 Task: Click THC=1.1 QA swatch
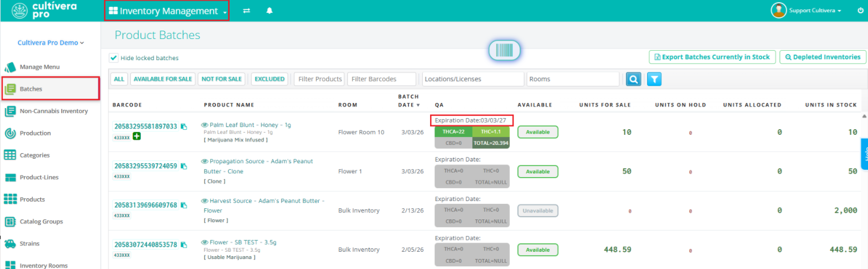point(491,132)
